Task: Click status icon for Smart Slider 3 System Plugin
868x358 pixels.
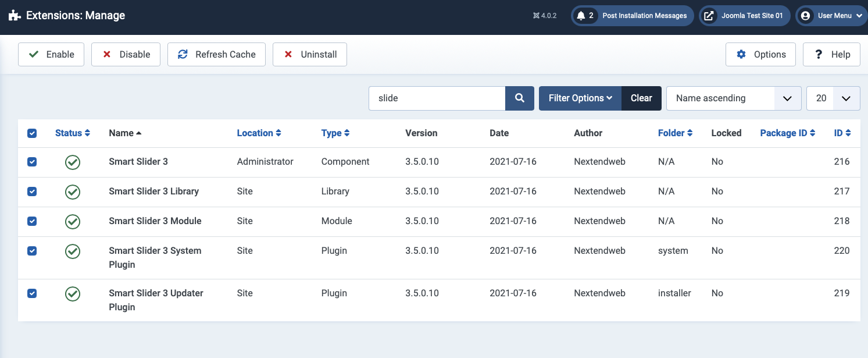Action: coord(73,251)
